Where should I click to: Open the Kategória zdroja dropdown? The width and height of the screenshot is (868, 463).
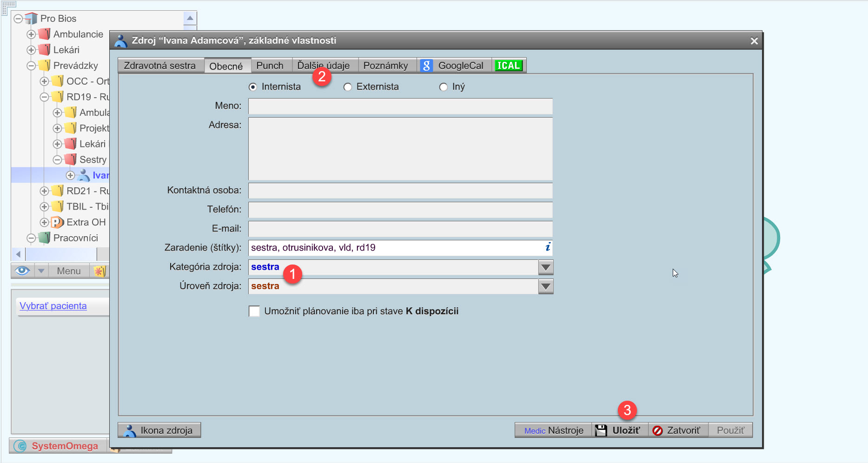(x=545, y=267)
